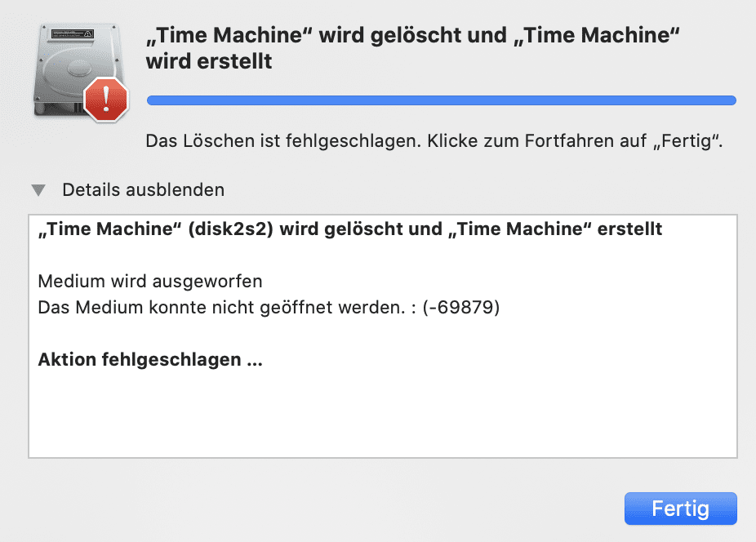Viewport: 756px width, 542px height.
Task: Click the "Das Löschen ist fehlgeschlagen" message
Action: 434,140
